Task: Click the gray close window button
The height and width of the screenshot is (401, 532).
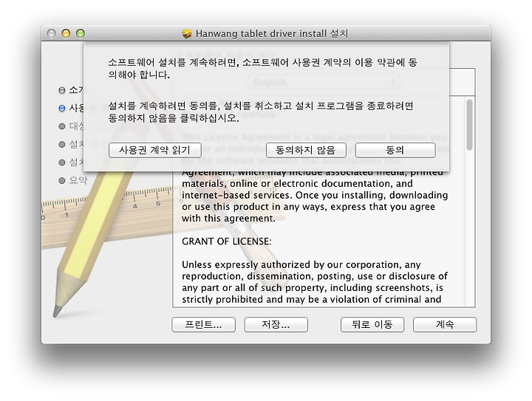Action: point(51,33)
